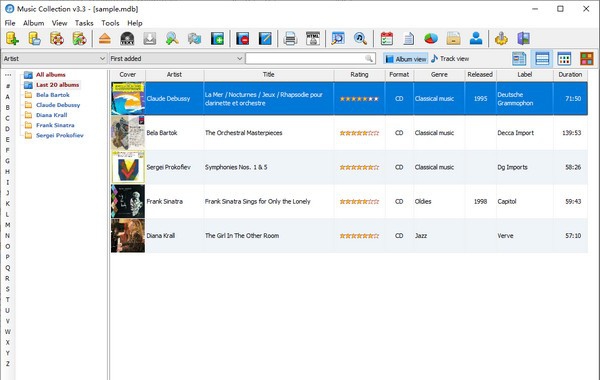
Task: Sort by the Genre column header
Action: pos(439,75)
